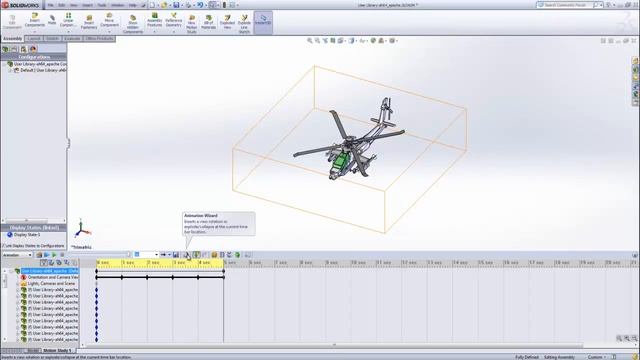The image size is (640, 360).
Task: Select the Move Component tool
Action: pyautogui.click(x=109, y=20)
